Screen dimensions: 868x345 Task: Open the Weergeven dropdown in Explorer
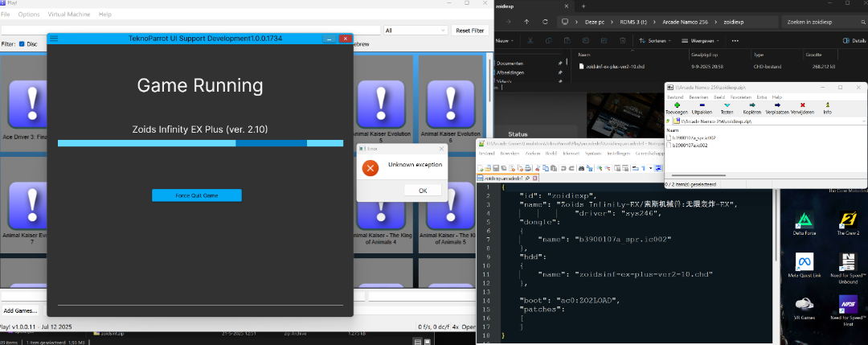tap(702, 41)
